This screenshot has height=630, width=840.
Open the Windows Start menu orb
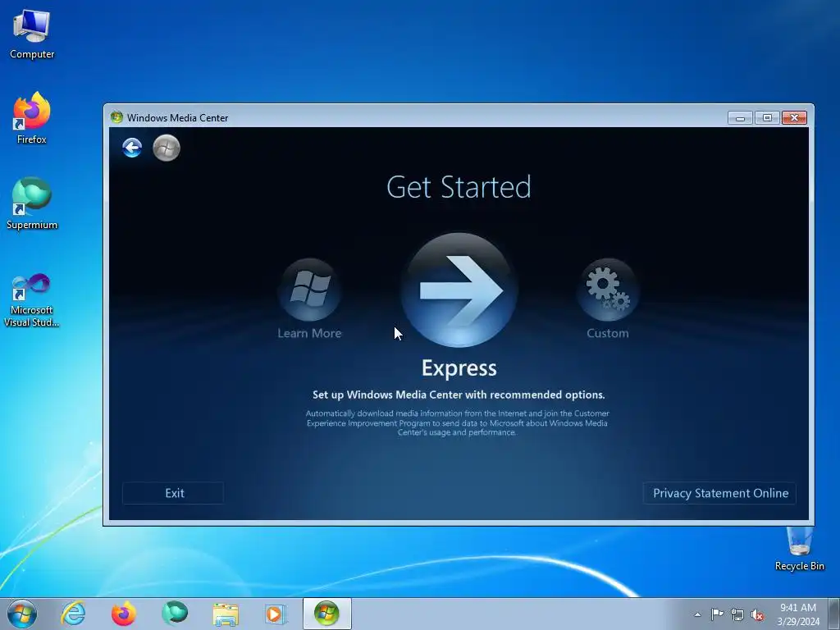coord(22,614)
